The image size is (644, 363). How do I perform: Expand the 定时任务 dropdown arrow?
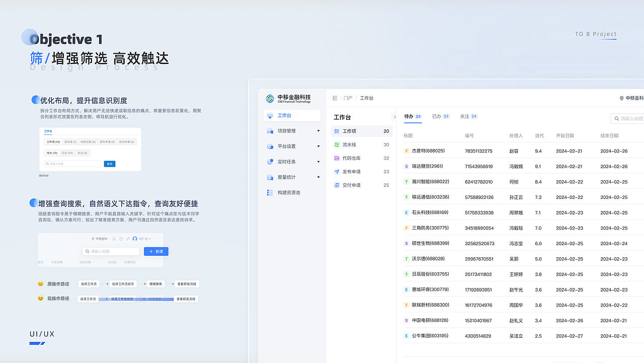(318, 162)
